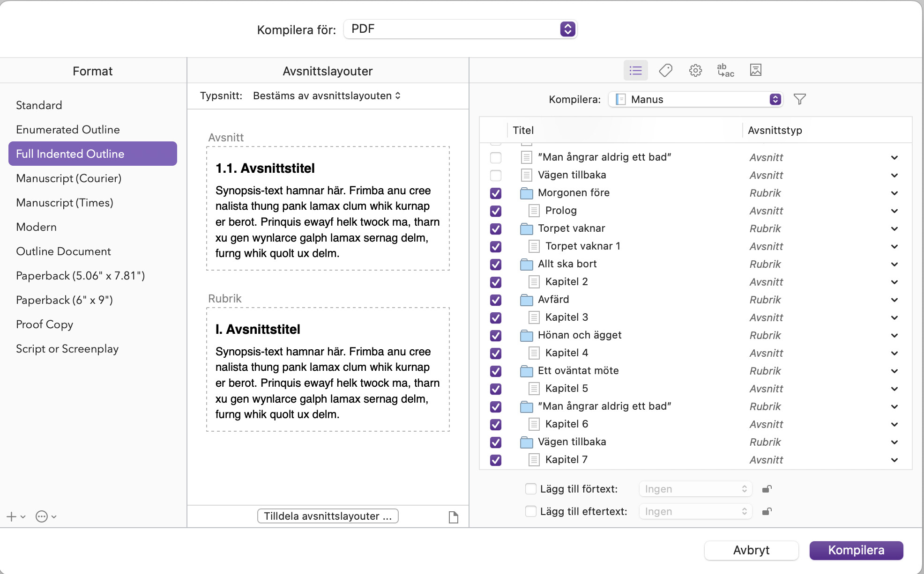
Task: Open the compile options gear icon
Action: (695, 70)
